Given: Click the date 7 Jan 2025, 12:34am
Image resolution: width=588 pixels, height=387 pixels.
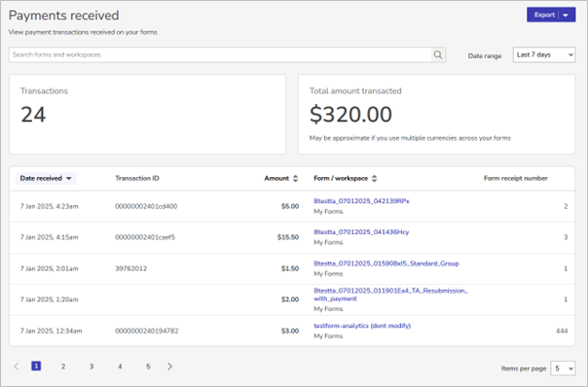Looking at the screenshot, I should click(x=51, y=332).
